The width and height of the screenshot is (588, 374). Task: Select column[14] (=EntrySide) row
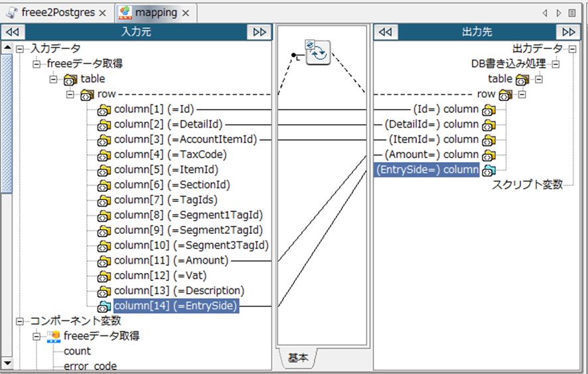point(176,306)
